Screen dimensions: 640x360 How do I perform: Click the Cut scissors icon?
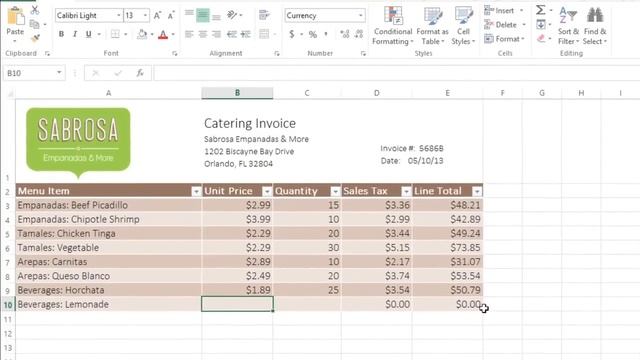coord(35,10)
